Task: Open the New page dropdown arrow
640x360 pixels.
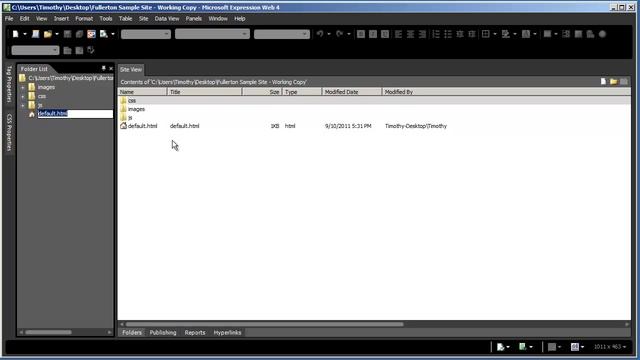Action: click(x=25, y=34)
